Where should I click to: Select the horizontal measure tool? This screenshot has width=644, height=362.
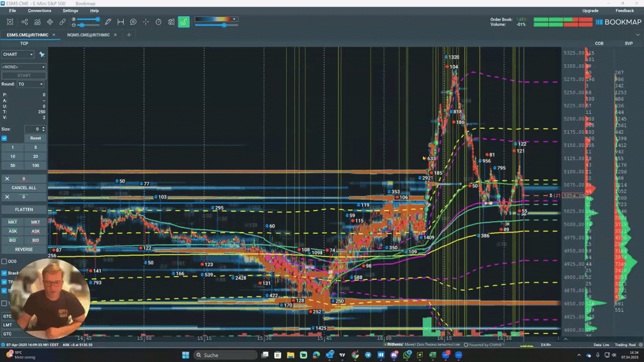click(121, 22)
